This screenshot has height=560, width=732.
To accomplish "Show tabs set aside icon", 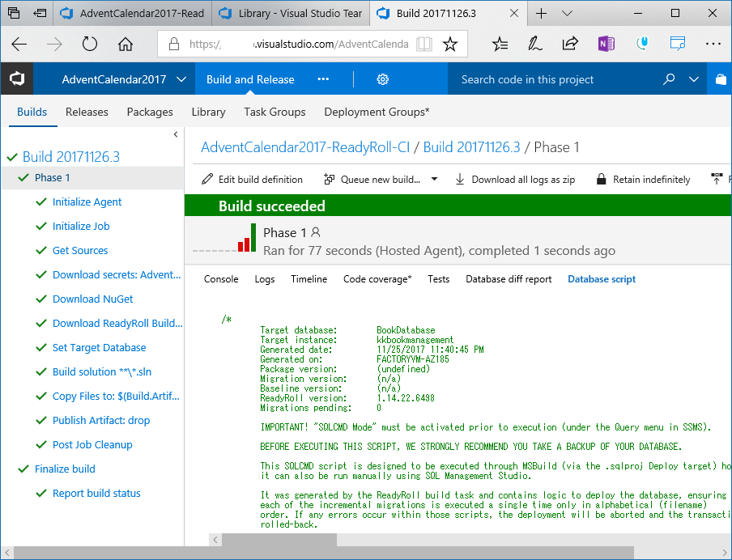I will coord(14,13).
